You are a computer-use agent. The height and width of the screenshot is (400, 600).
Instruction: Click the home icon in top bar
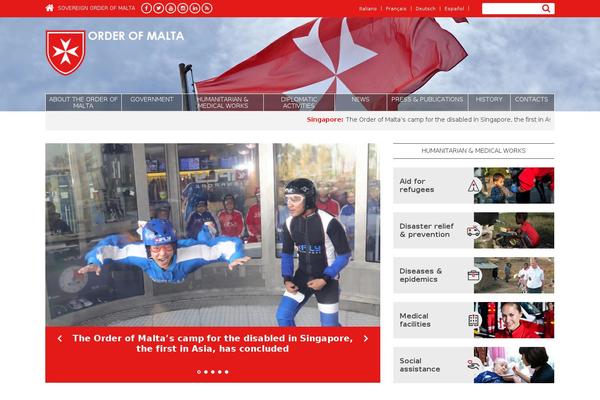[49, 8]
